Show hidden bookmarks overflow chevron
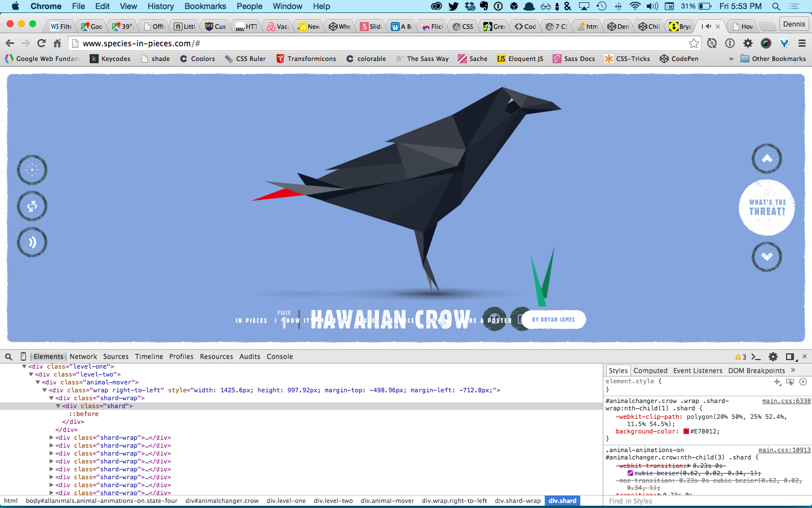Image resolution: width=812 pixels, height=508 pixels. coord(731,59)
